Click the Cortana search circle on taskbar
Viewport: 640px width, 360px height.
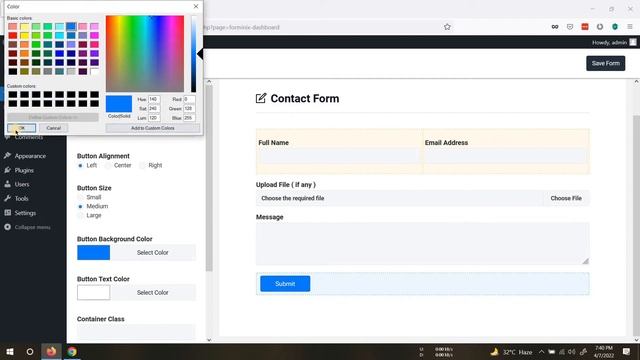30,351
